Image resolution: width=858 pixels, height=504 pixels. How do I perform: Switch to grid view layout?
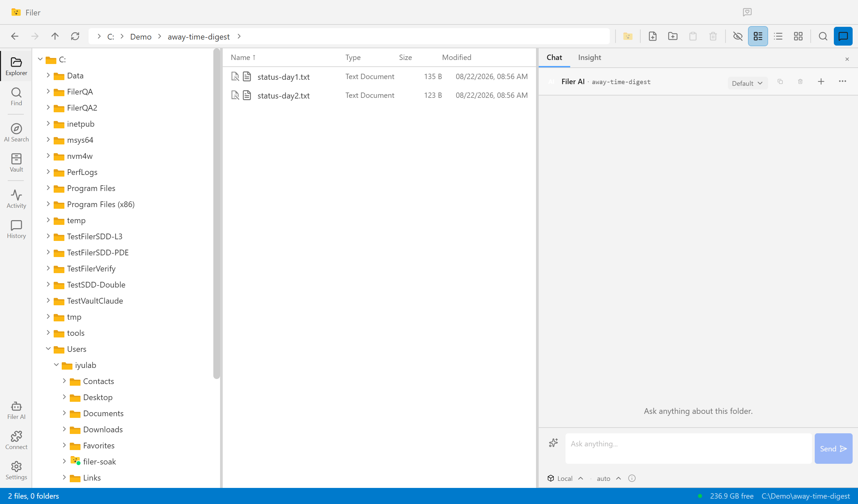coord(798,37)
